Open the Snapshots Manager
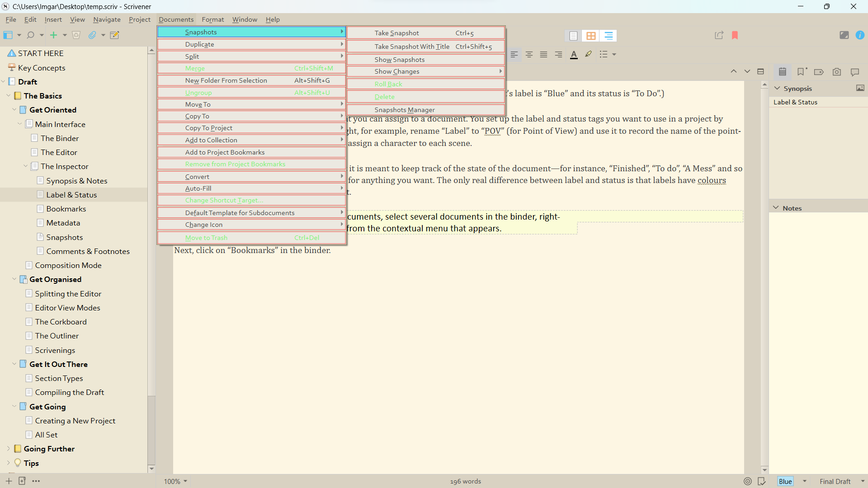 click(405, 109)
